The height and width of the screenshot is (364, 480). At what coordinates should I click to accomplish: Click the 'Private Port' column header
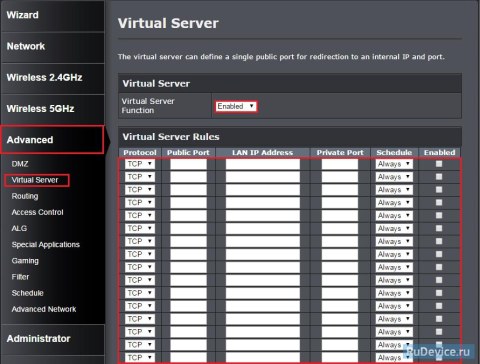pos(340,152)
